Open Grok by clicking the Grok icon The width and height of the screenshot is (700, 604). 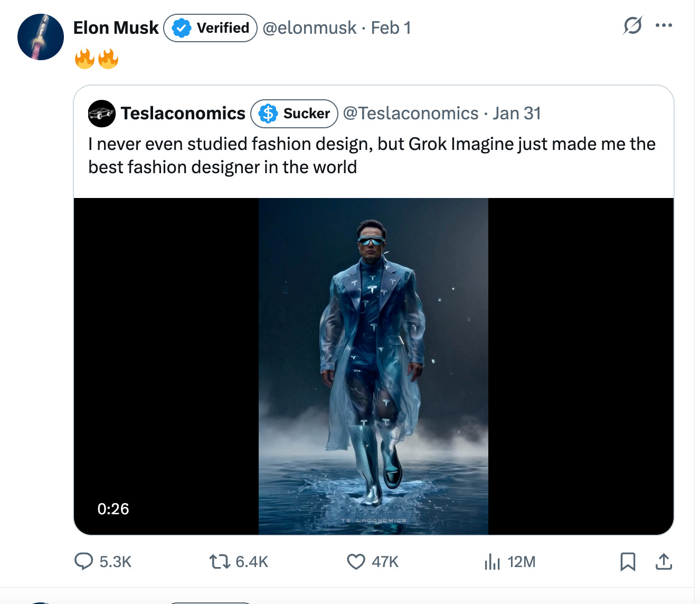click(x=633, y=25)
